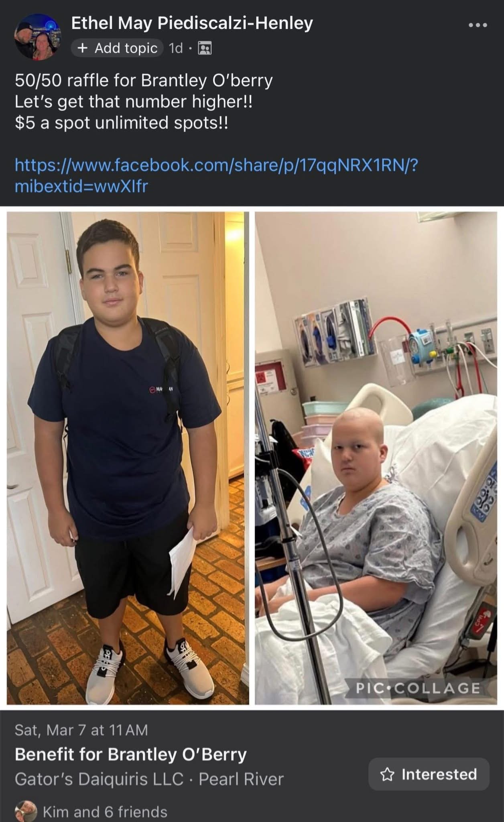Open Benefit for Brantley O'Berry event title
The width and height of the screenshot is (504, 822).
point(131,754)
